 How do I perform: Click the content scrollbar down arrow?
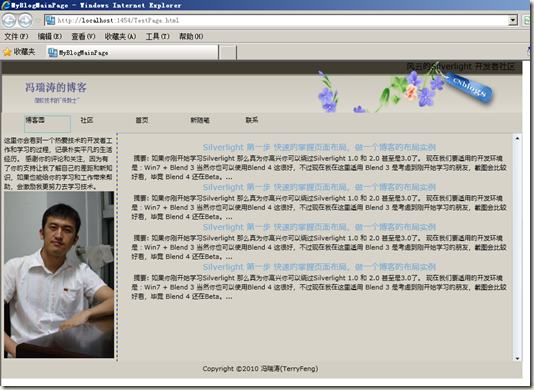point(517,358)
